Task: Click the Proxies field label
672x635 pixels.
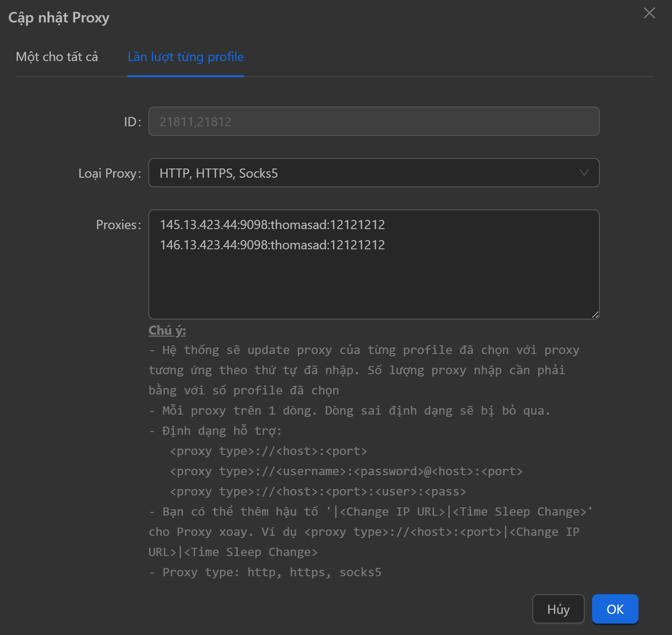Action: click(x=118, y=225)
